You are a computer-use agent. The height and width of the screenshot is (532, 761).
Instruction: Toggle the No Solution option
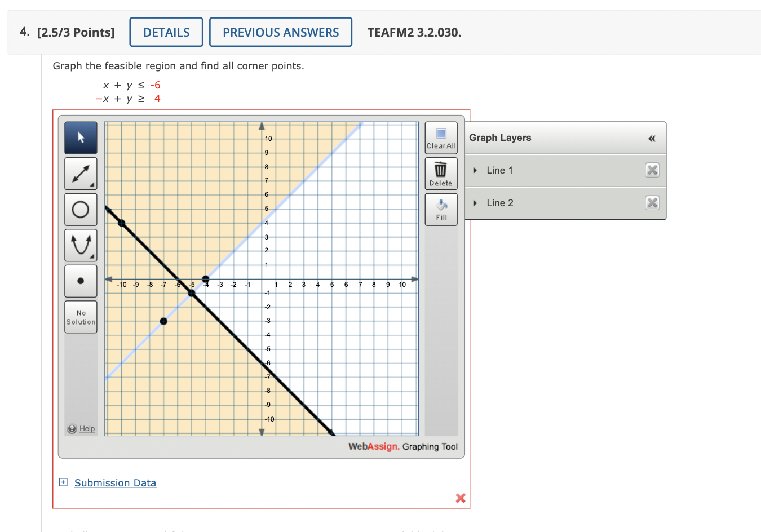point(81,316)
